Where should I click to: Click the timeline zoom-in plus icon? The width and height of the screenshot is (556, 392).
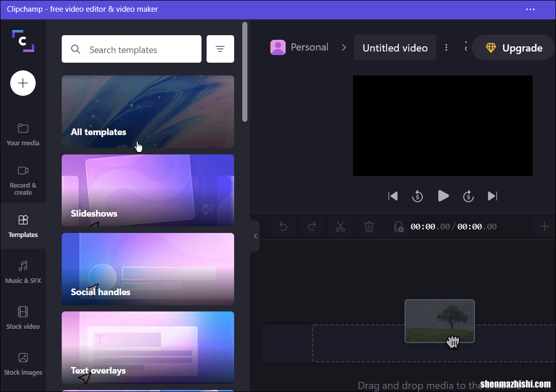click(544, 226)
